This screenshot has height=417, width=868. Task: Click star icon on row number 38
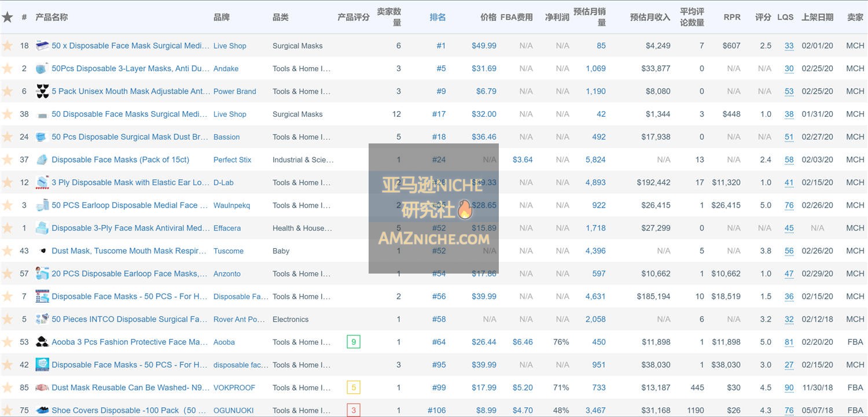7,114
